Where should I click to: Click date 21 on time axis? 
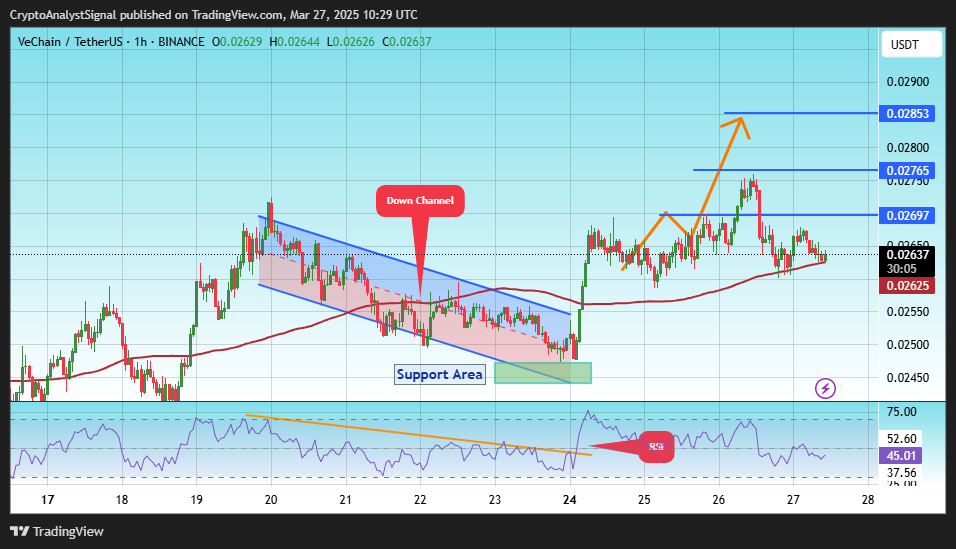coord(346,500)
